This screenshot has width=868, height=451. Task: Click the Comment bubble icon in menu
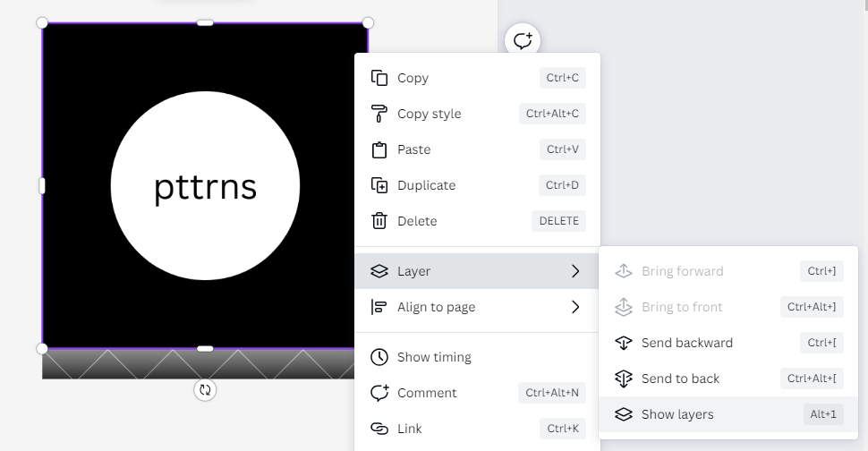pyautogui.click(x=379, y=393)
